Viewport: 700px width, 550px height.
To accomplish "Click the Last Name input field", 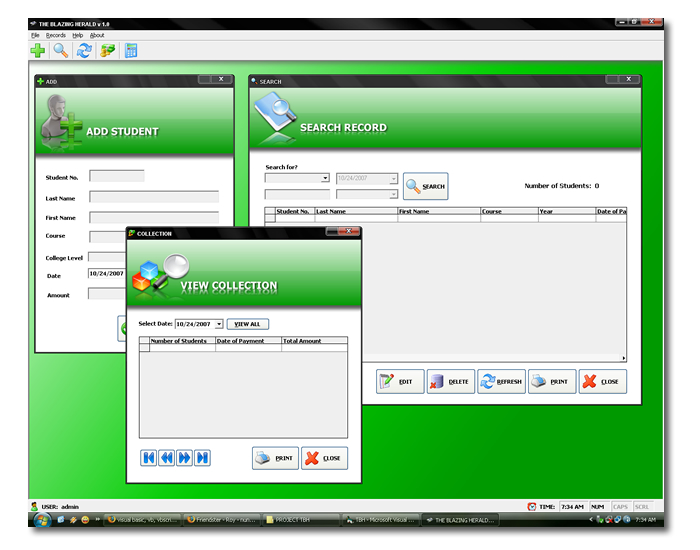I will tap(154, 197).
